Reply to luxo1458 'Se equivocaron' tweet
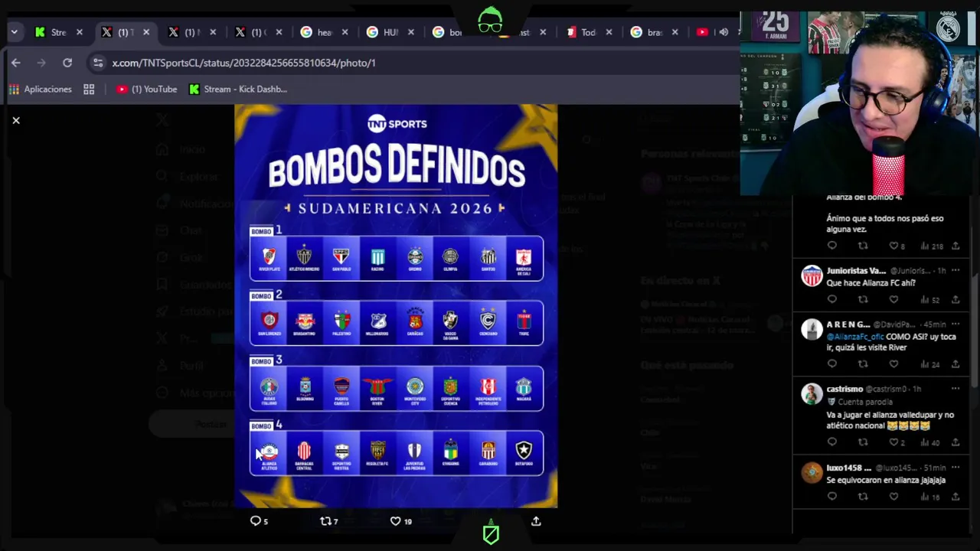Viewport: 980px width, 551px height. tap(832, 497)
